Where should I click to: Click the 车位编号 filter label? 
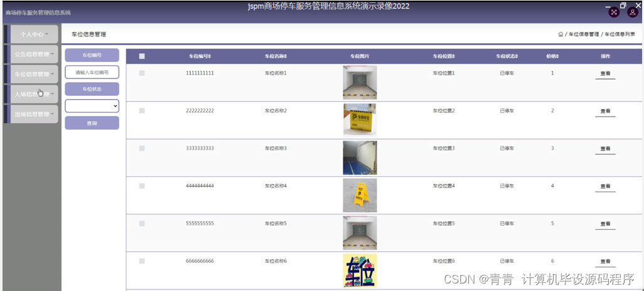coord(92,55)
